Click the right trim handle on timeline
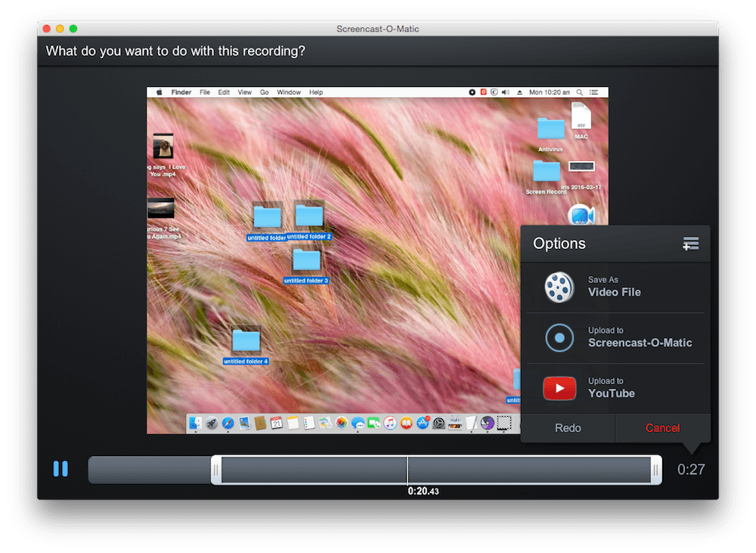This screenshot has height=553, width=756. click(655, 470)
